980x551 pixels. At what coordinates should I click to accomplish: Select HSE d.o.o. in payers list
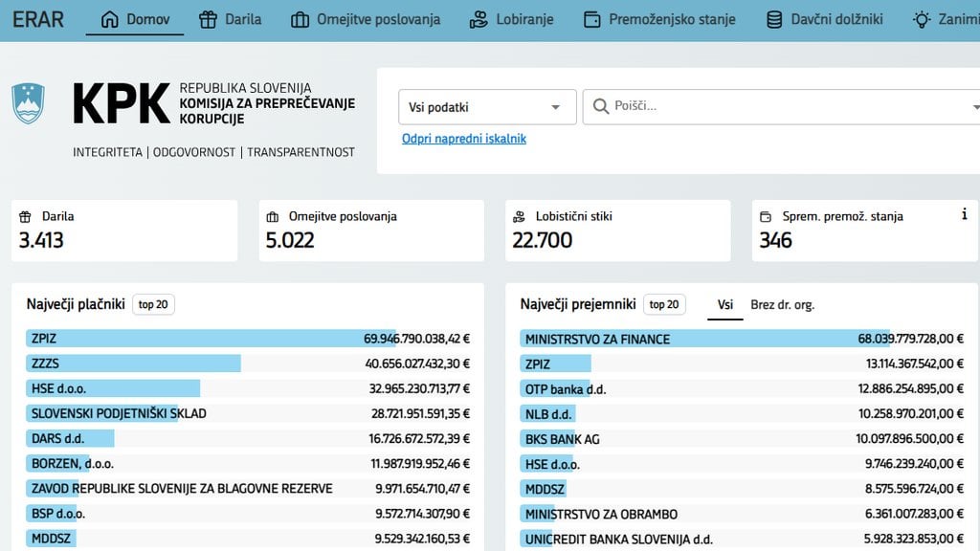coord(248,388)
